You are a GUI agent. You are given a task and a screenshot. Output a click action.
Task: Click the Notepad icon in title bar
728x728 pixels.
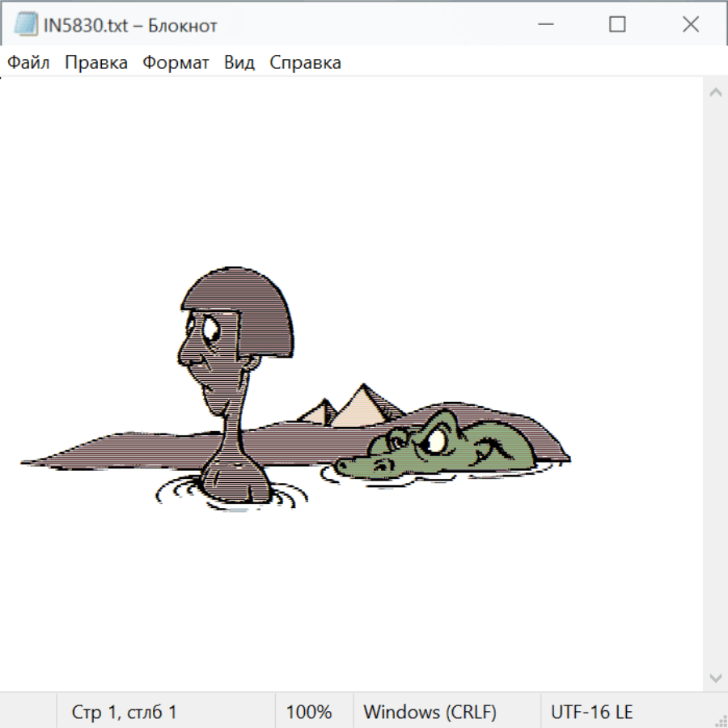26,25
